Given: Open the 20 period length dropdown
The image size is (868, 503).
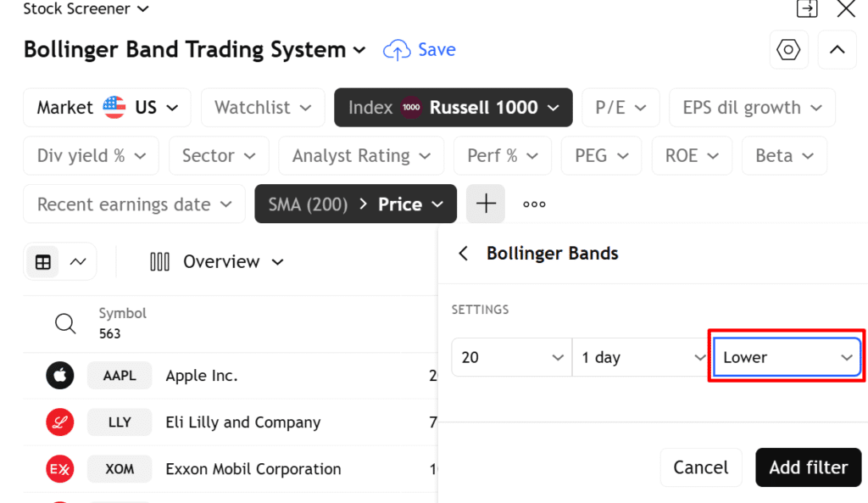Looking at the screenshot, I should 511,358.
